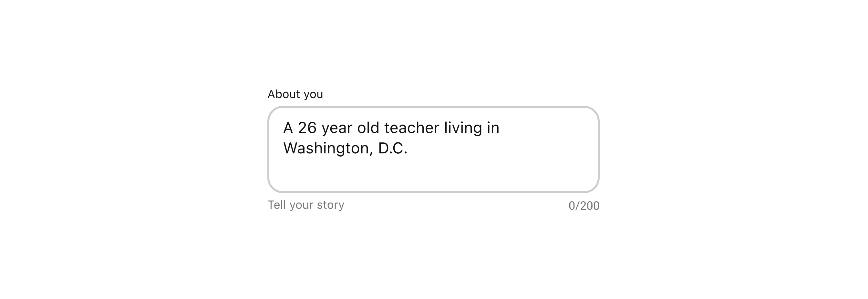Image resolution: width=868 pixels, height=299 pixels.
Task: Click the word "in" ending the first line
Action: coord(493,128)
